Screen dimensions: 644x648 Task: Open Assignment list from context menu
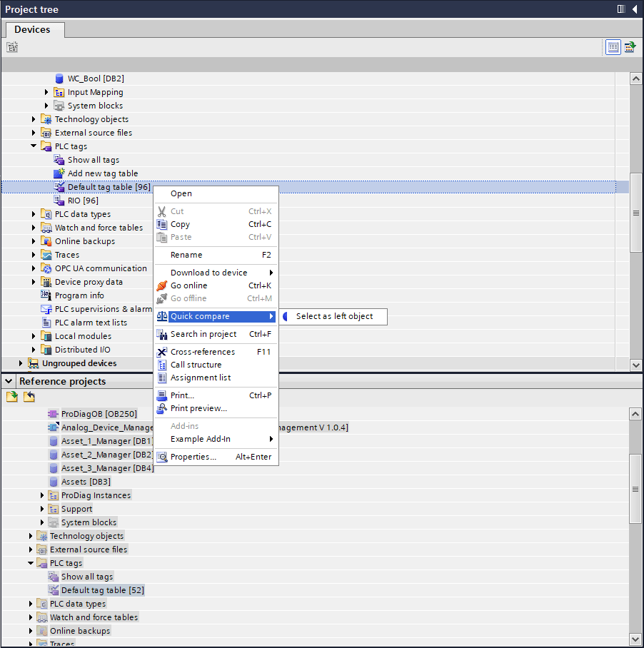pyautogui.click(x=200, y=378)
